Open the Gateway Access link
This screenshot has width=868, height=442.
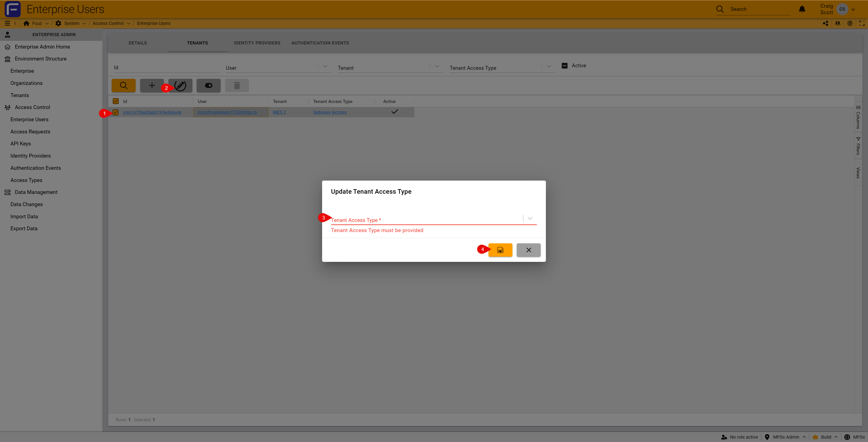[330, 112]
